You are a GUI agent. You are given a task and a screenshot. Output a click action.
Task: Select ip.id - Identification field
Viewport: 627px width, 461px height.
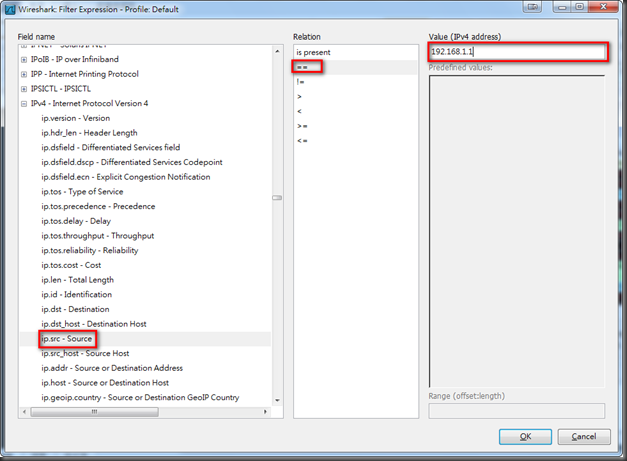(x=77, y=295)
